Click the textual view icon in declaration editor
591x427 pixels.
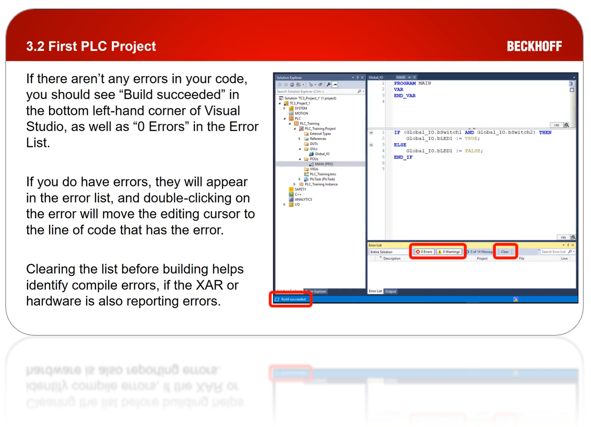tap(572, 83)
